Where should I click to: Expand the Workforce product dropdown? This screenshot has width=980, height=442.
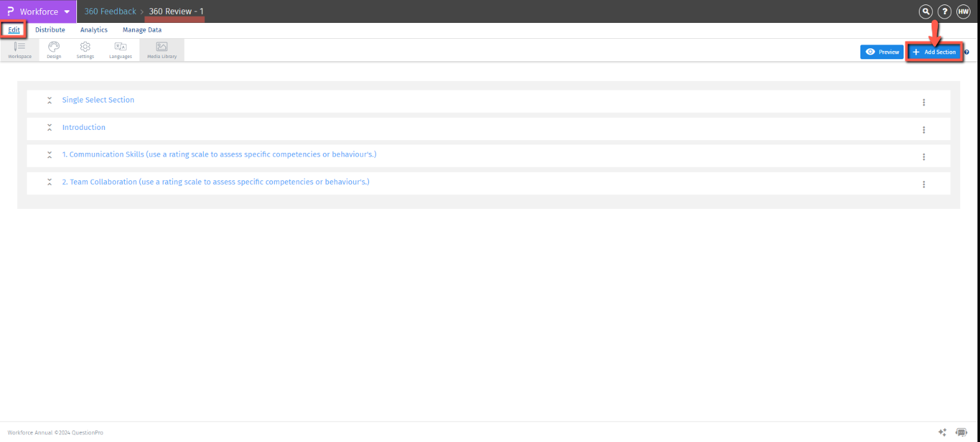click(67, 11)
